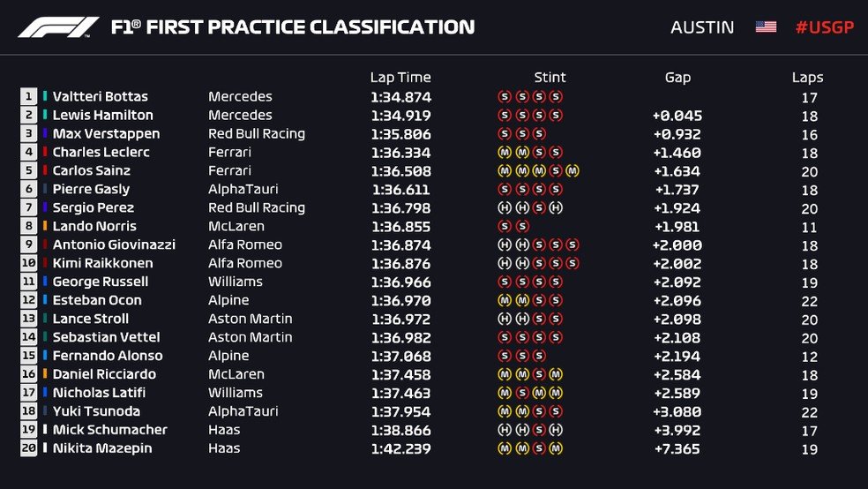Viewport: 868px width, 489px height.
Task: Click Charles Leclerc's lap time 1:36.334
Action: (x=400, y=153)
